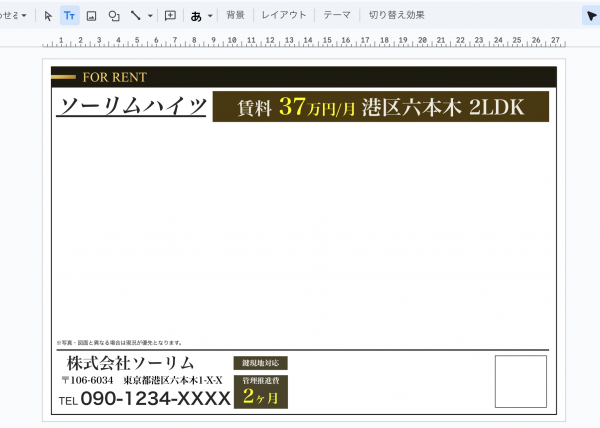Select the line drawing tool
This screenshot has width=600, height=428.
pos(135,16)
